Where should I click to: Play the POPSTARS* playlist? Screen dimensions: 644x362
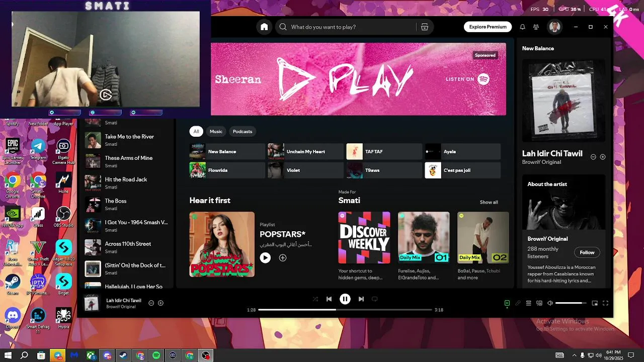(x=265, y=257)
